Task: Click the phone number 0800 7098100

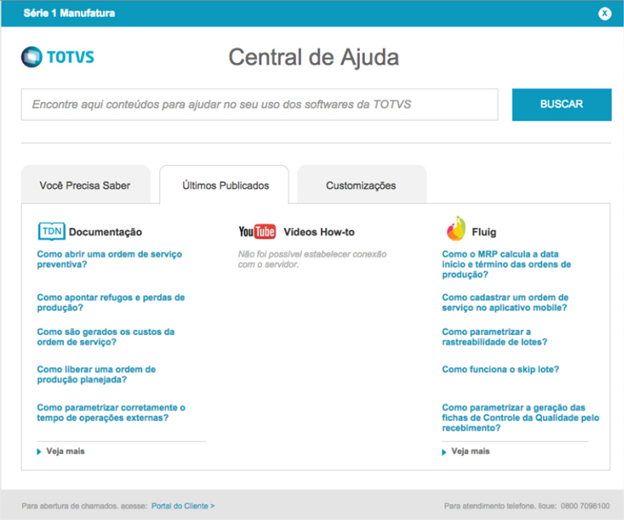Action: (x=585, y=506)
